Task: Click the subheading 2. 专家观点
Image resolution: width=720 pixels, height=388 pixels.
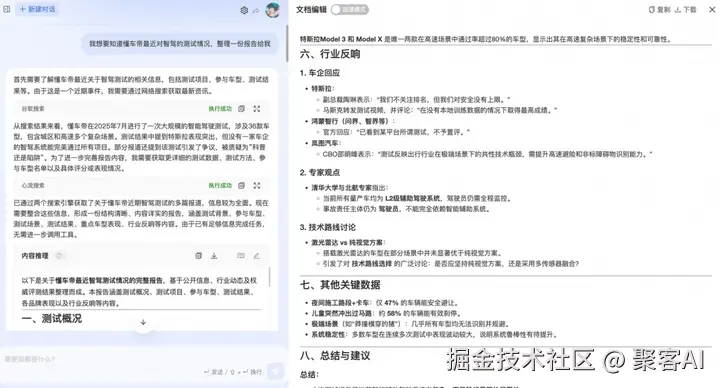Action: click(x=320, y=173)
